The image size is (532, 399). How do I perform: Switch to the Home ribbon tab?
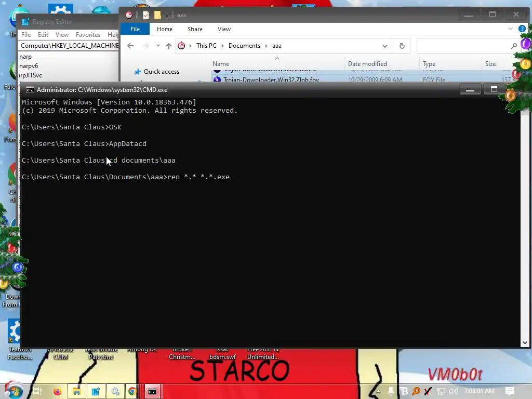tap(165, 29)
